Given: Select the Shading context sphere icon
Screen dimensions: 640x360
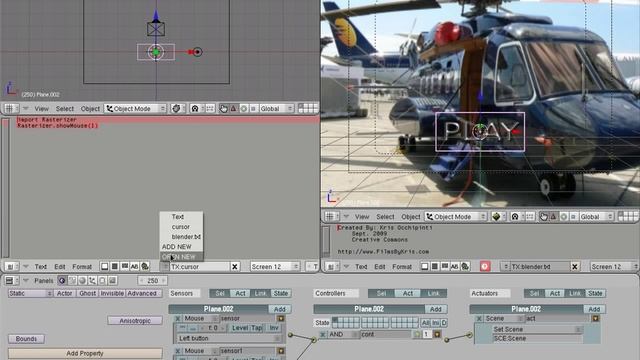Looking at the screenshot, I should [82, 280].
